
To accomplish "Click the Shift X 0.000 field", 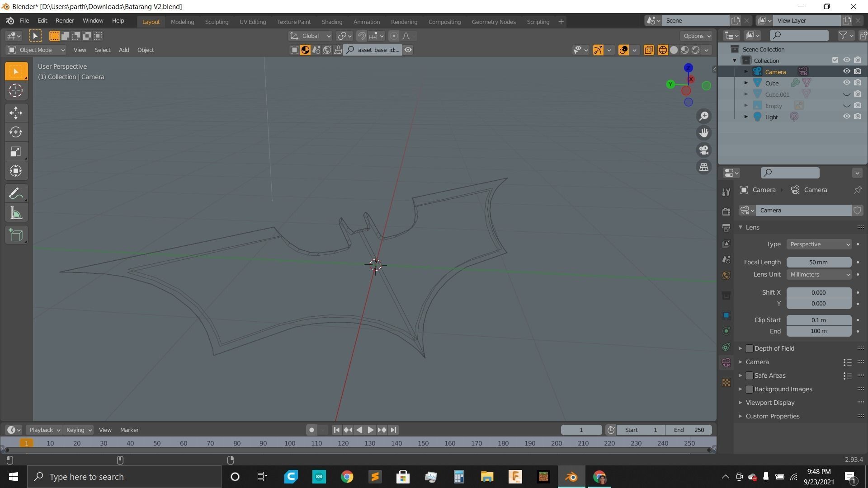I will [x=819, y=293].
